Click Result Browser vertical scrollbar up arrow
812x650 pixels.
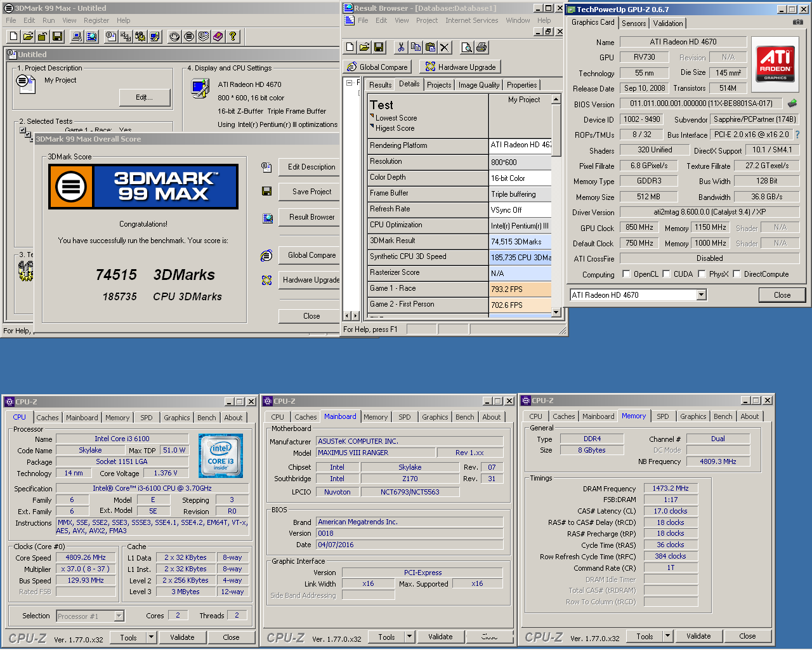pyautogui.click(x=556, y=99)
